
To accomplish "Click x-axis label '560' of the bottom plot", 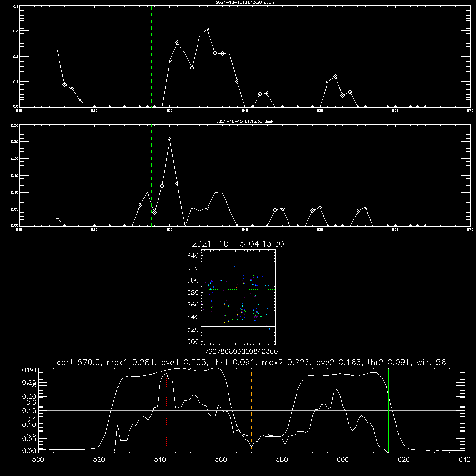I will 221,460.
